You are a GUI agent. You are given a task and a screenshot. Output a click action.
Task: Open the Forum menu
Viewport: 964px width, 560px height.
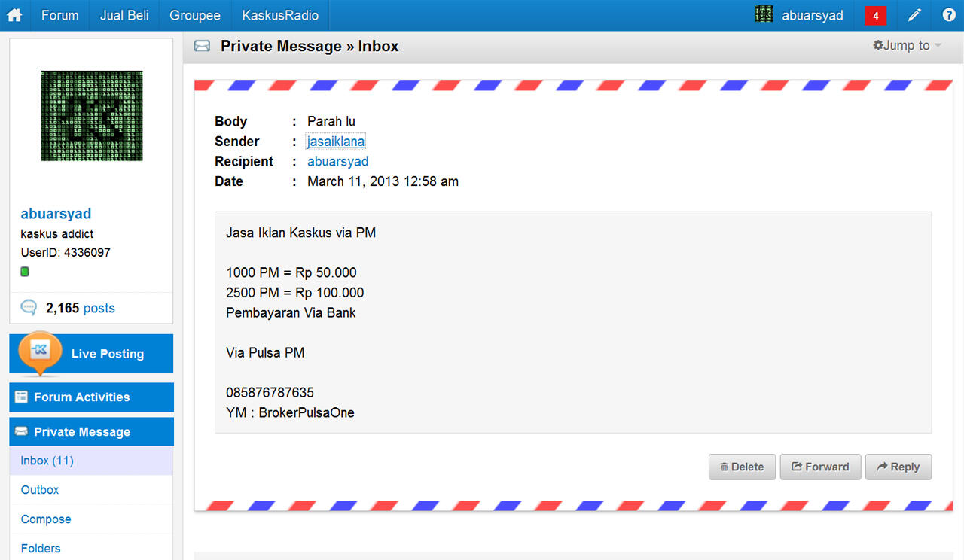pyautogui.click(x=60, y=15)
